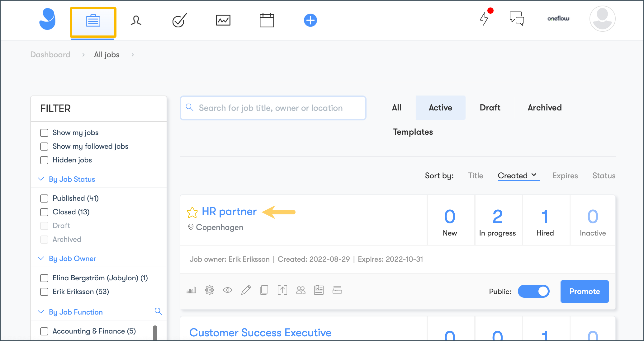Check the Accounting & Finance (5) filter
This screenshot has height=341, width=644.
[x=44, y=331]
